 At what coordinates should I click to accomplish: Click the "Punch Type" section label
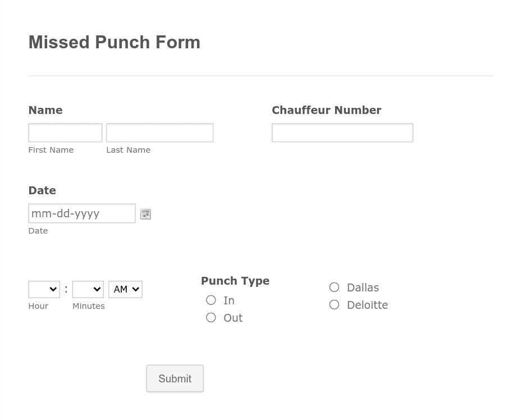[x=235, y=281]
